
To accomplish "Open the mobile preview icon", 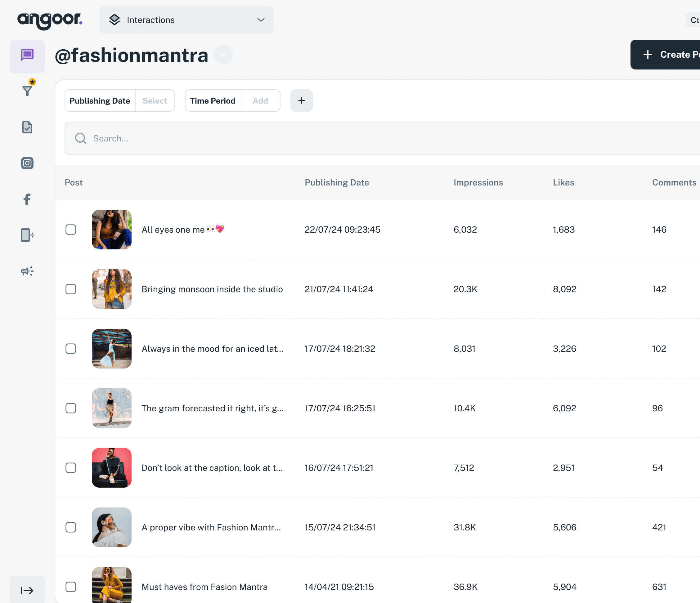I will tap(27, 235).
